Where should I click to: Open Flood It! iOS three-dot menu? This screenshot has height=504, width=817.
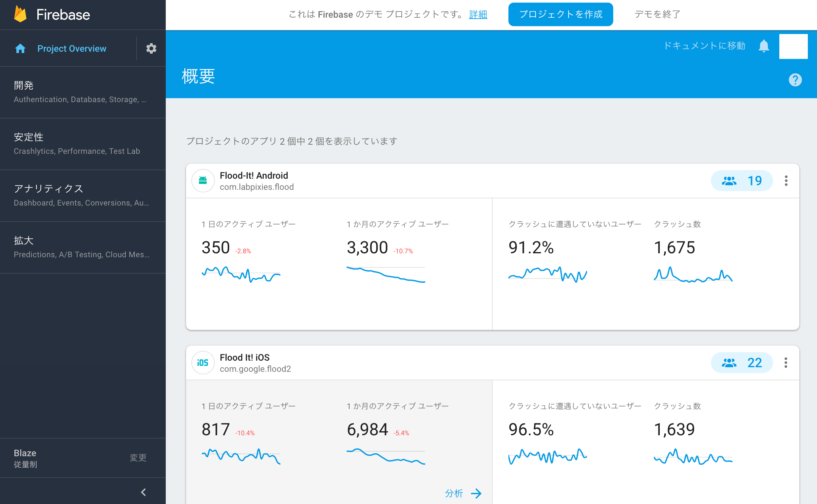coord(786,363)
